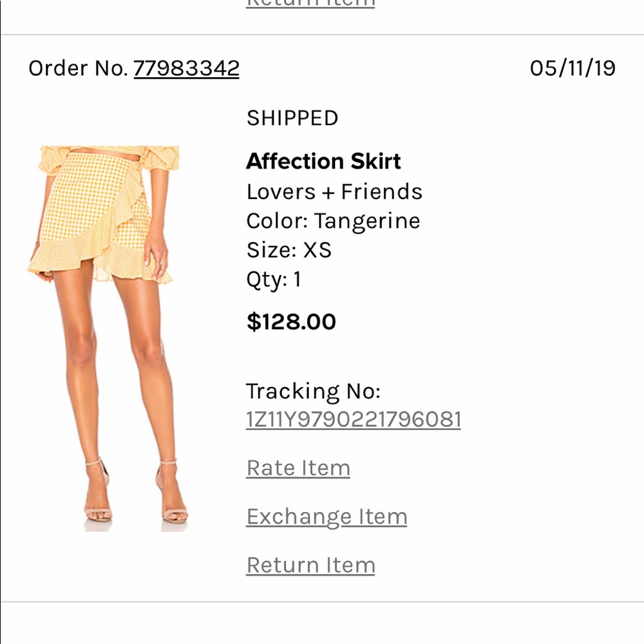Image resolution: width=644 pixels, height=644 pixels.
Task: Click the Color: Tangerine text
Action: (333, 221)
